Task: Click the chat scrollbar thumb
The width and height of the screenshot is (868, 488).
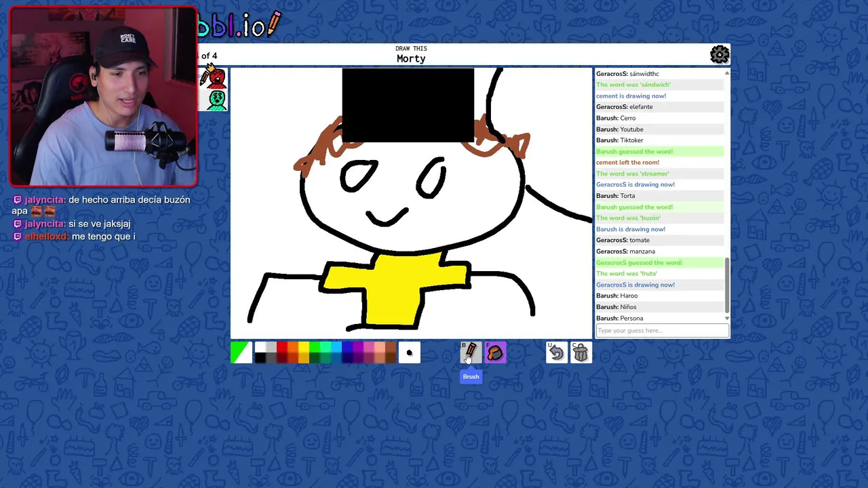Action: [x=727, y=285]
